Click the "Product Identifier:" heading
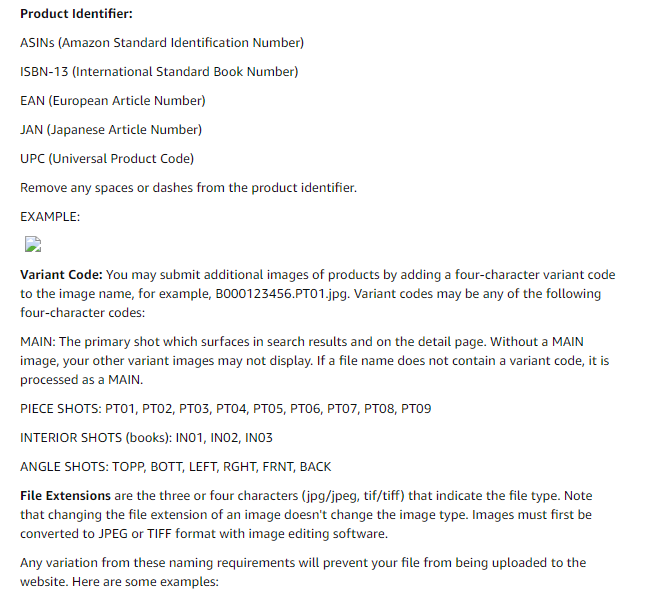Screen dimensions: 666x595 (x=76, y=14)
